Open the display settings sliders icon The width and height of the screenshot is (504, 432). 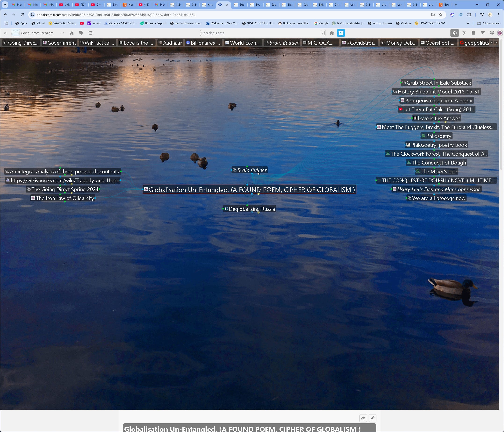coord(464,33)
